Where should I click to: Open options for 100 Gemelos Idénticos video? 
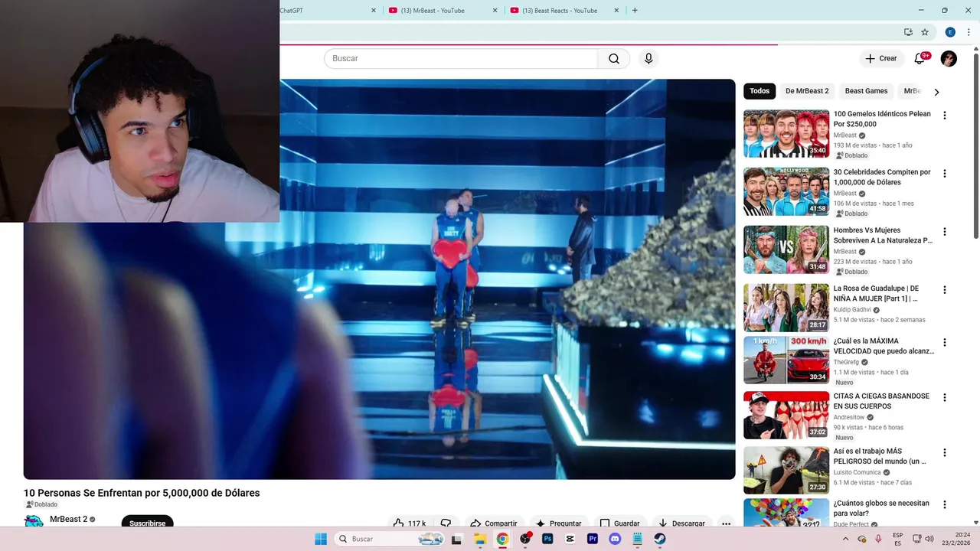point(944,116)
